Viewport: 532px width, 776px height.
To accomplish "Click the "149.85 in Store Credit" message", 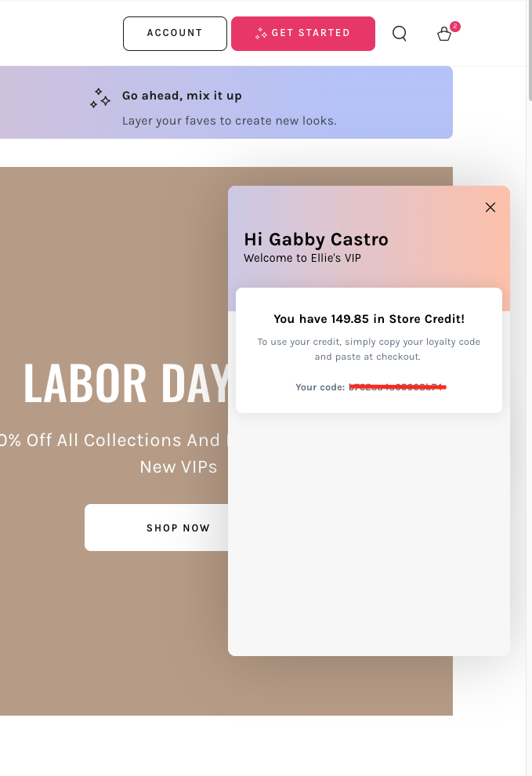I will (x=369, y=318).
